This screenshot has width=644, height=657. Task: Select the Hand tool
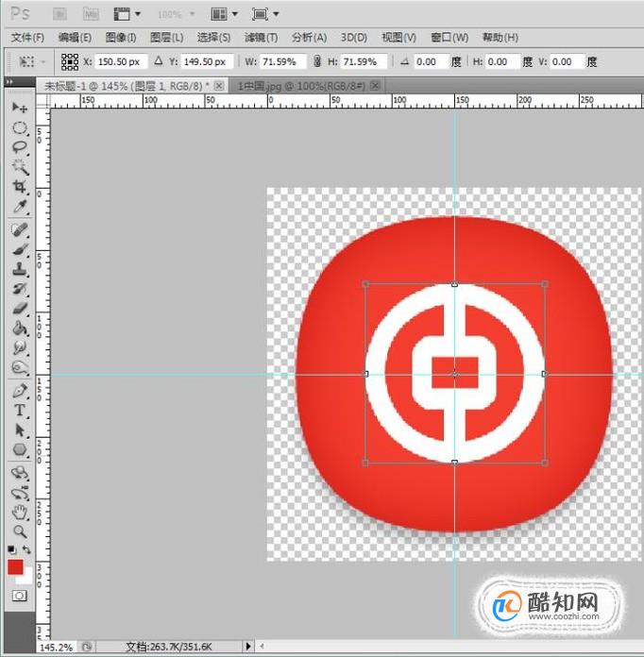point(19,513)
